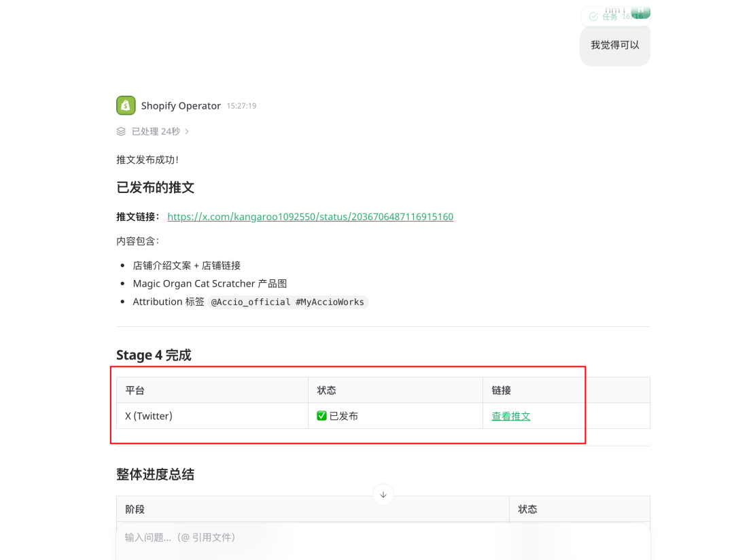Open the published tweet URL link
This screenshot has height=560, width=734.
pos(310,217)
